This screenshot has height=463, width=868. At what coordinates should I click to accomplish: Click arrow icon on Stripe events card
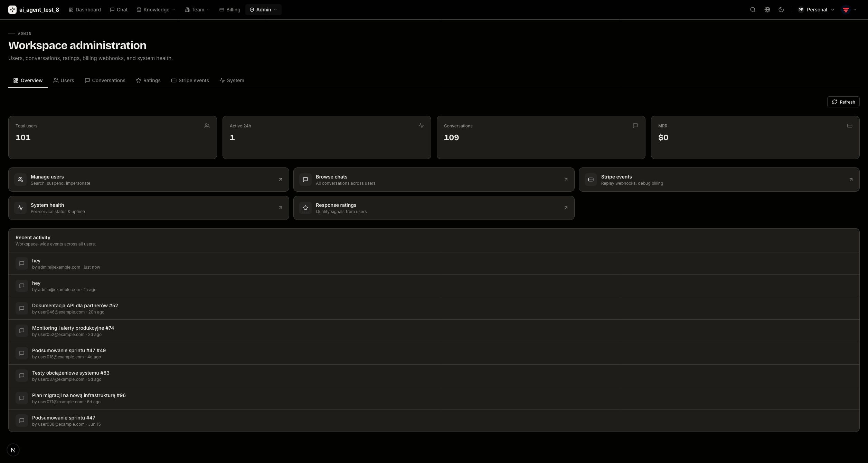pyautogui.click(x=851, y=180)
